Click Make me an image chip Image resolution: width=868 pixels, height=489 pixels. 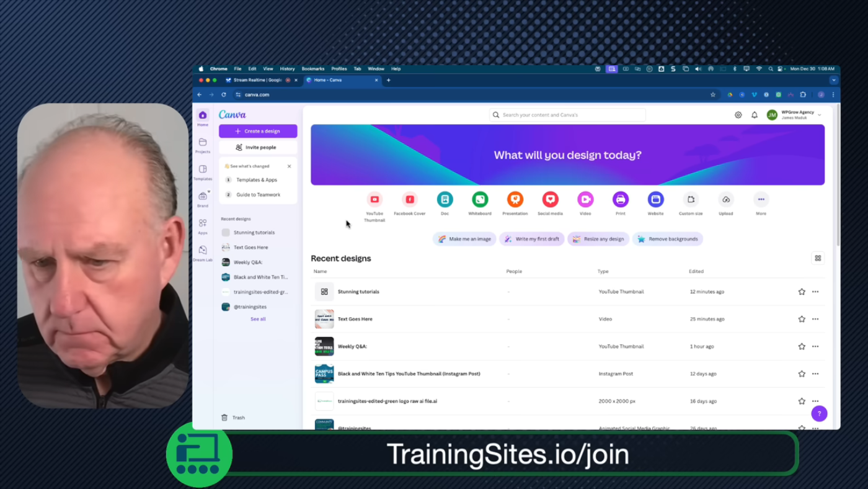464,239
